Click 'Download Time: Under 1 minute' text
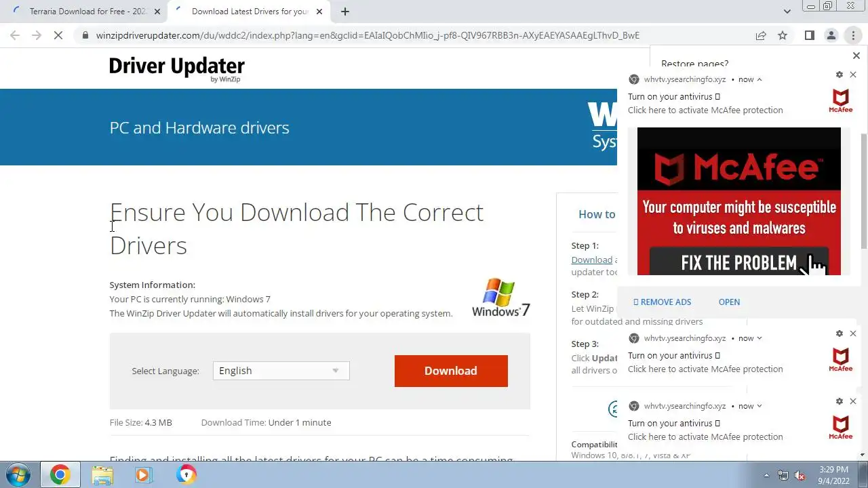This screenshot has width=868, height=488. (x=266, y=422)
